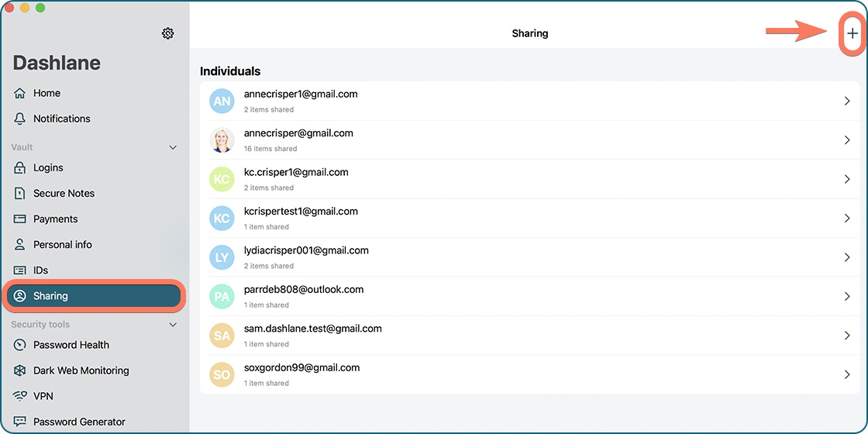Click the Dark Web Monitoring web icon

(20, 370)
